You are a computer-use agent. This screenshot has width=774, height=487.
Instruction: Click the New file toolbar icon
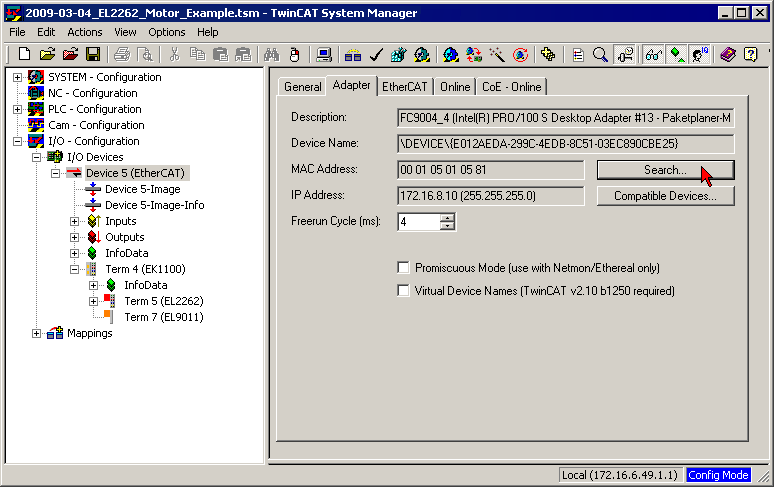tap(24, 54)
